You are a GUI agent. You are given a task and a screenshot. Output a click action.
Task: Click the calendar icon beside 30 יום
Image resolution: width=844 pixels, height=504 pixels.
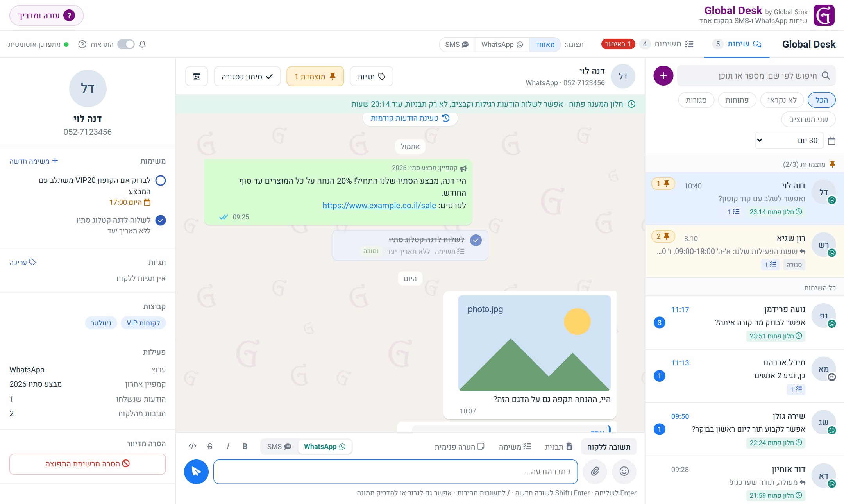tap(831, 141)
